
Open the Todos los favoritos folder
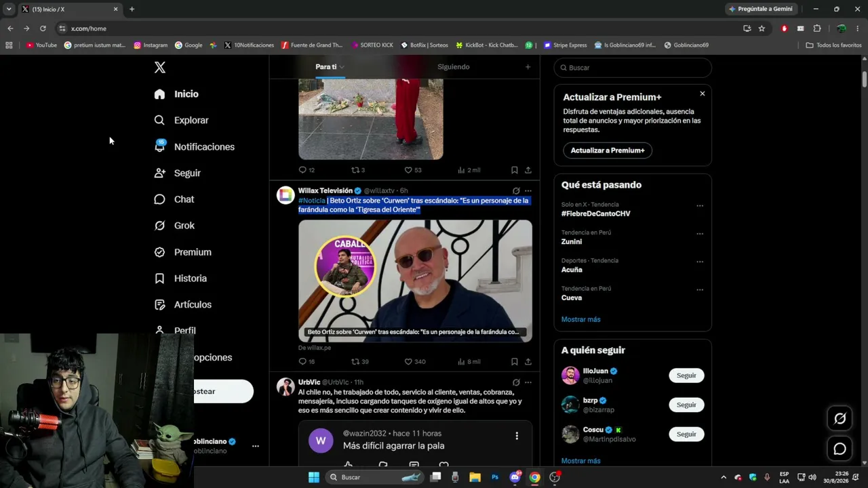pos(833,45)
